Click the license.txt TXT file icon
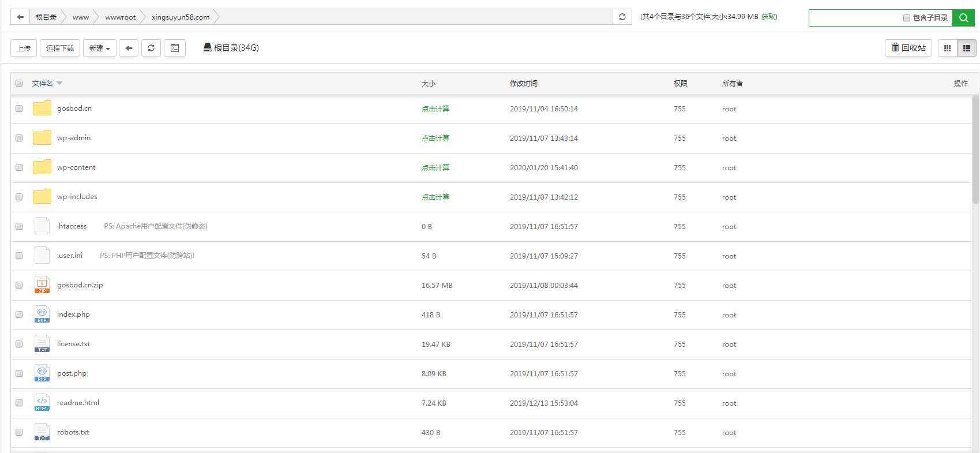This screenshot has height=453, width=980. [x=42, y=343]
